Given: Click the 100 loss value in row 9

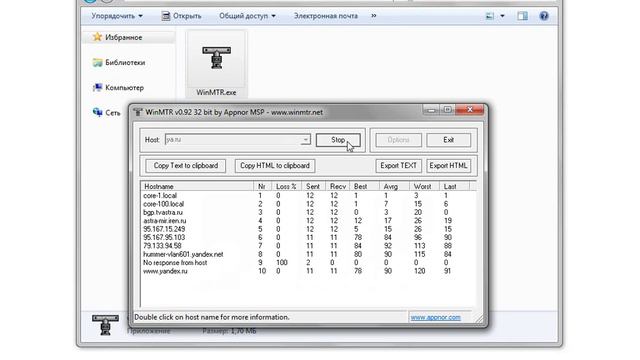Looking at the screenshot, I should click(282, 262).
